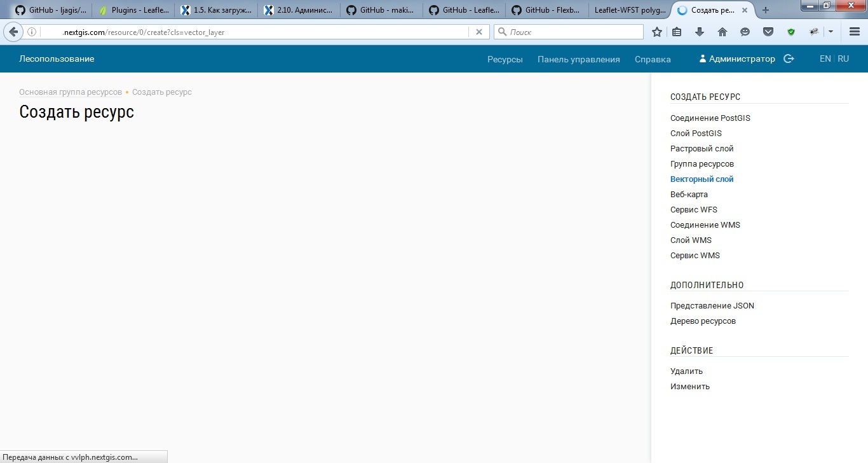The width and height of the screenshot is (868, 463).
Task: Switch to the '2.10. Админис...' tab
Action: [x=298, y=10]
